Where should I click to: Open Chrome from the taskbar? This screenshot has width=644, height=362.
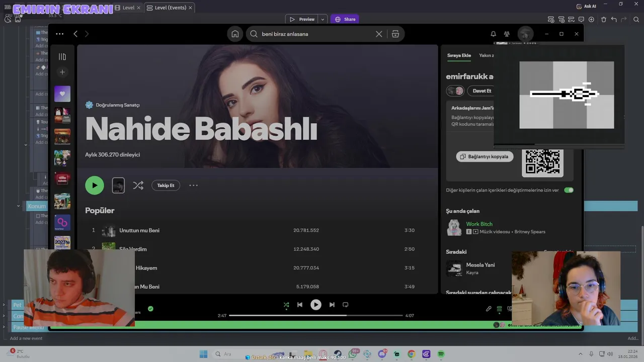click(412, 354)
